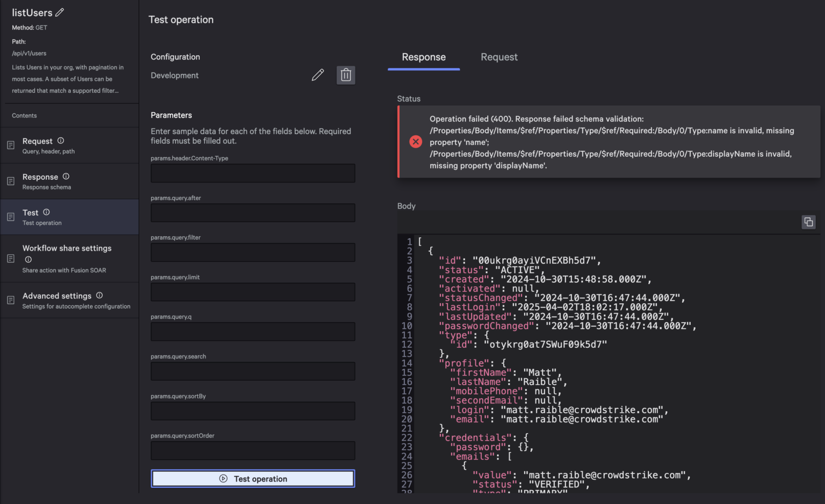Image resolution: width=825 pixels, height=504 pixels.
Task: Edit the Development configuration with the pencil icon
Action: coord(317,75)
